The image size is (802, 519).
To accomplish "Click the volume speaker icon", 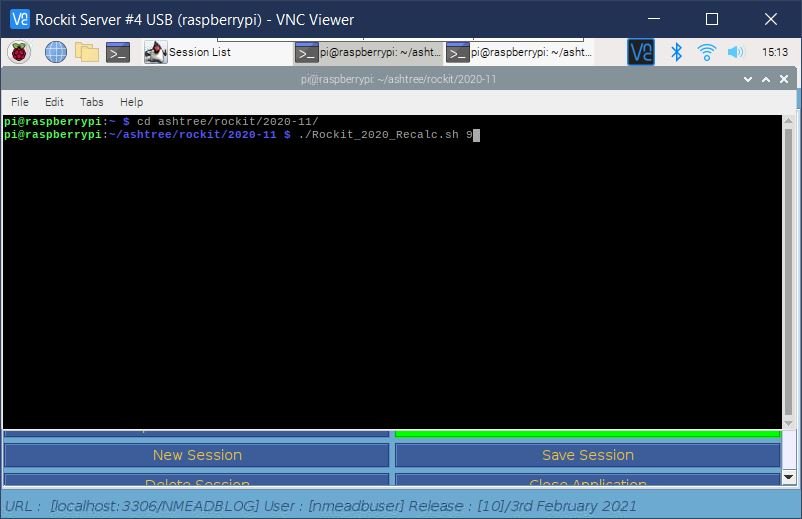I will (736, 52).
